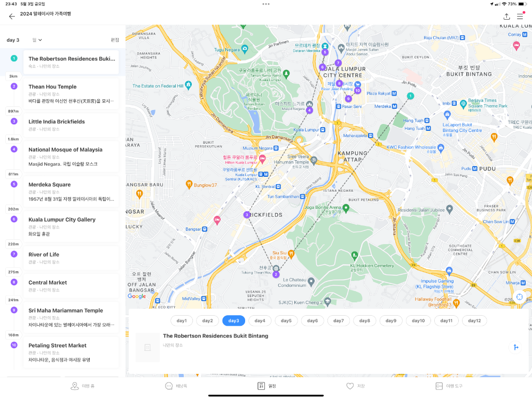Tap Muzium Negara station icon
Image resolution: width=532 pixels, height=399 pixels.
point(276,148)
